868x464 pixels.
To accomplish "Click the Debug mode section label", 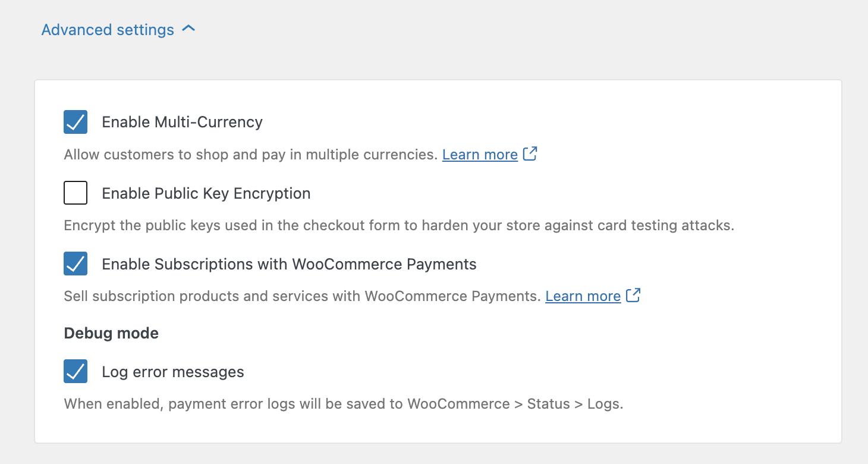I will coord(111,333).
